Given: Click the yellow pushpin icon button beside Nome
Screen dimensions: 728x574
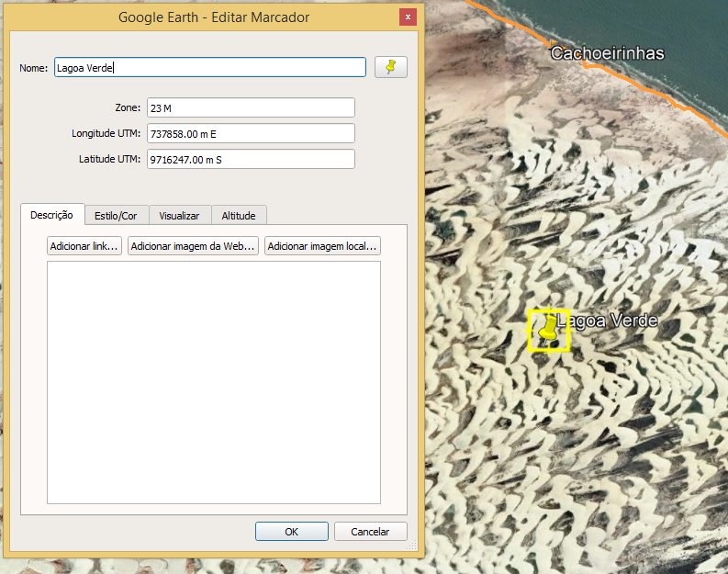Looking at the screenshot, I should click(x=391, y=67).
